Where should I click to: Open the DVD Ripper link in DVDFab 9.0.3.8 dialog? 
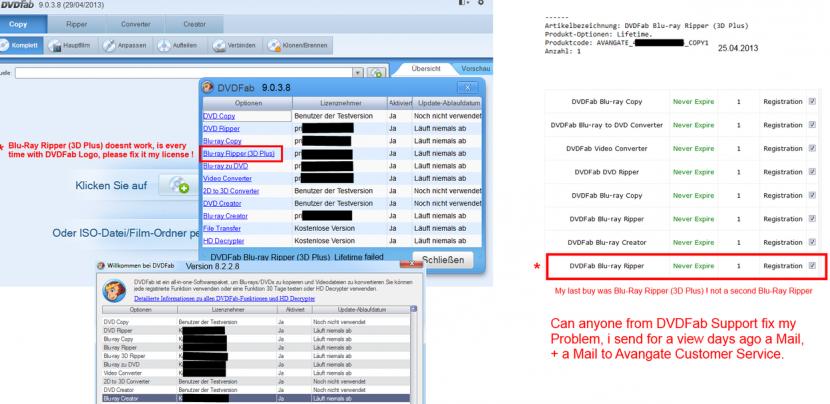point(221,129)
